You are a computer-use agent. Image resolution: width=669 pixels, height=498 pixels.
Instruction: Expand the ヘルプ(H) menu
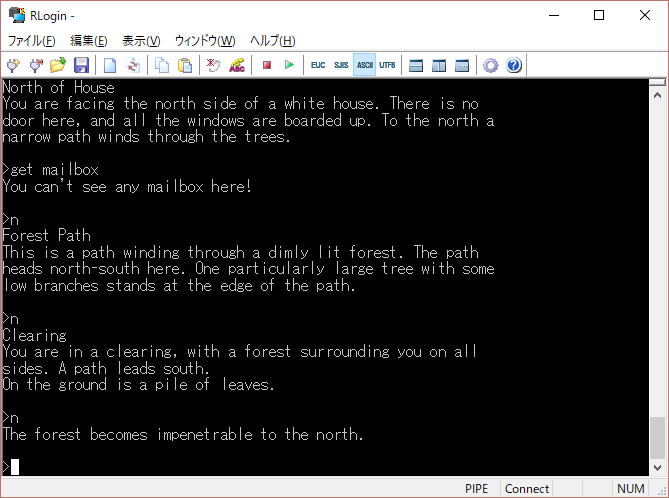pos(272,41)
